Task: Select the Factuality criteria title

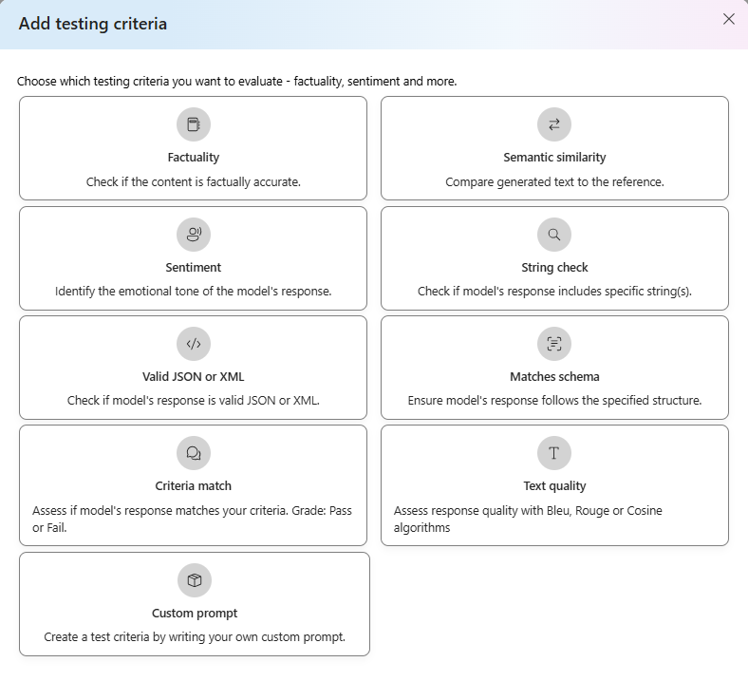Action: 194,158
